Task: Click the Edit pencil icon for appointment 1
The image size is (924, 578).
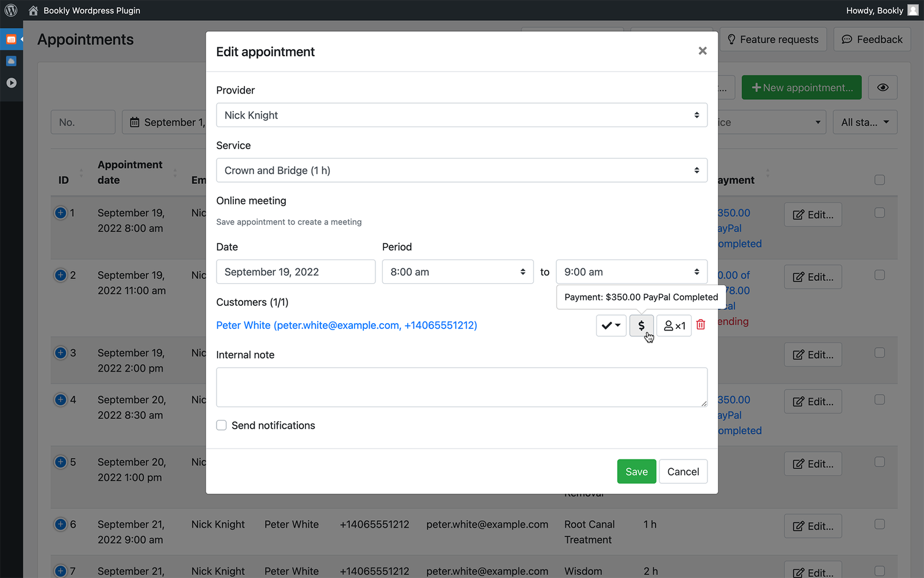Action: coord(813,214)
